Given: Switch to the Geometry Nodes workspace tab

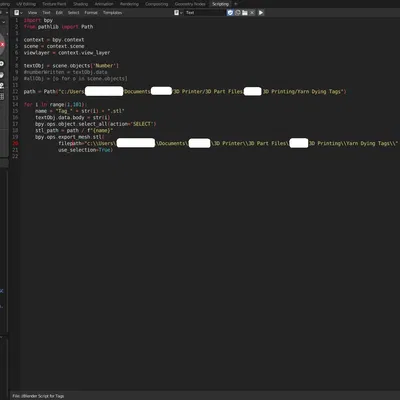Looking at the screenshot, I should click(x=190, y=4).
